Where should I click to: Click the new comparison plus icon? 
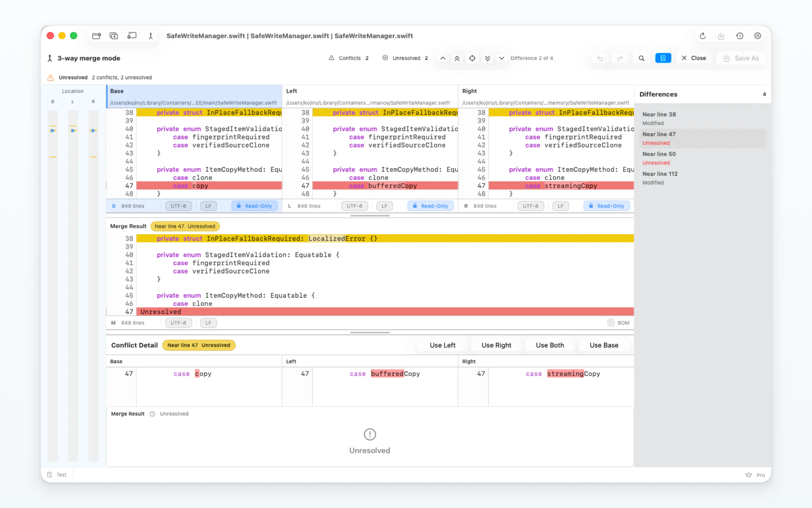(114, 36)
